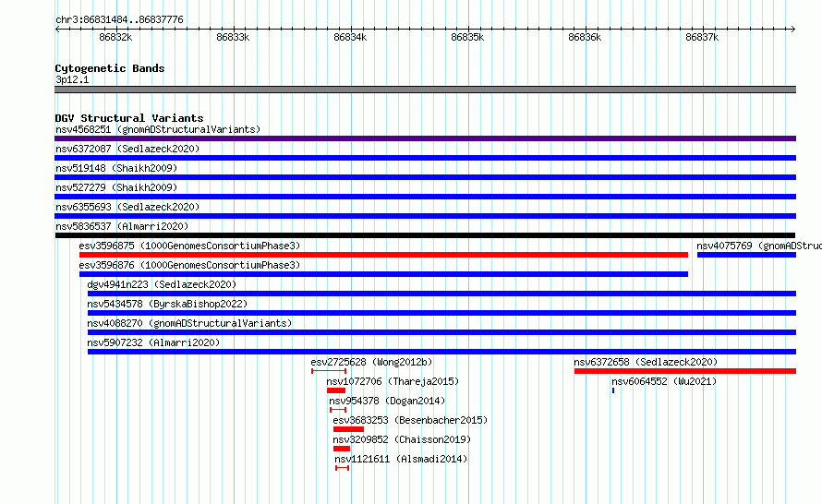Select esv3683253 (Besenbacher2015) label
822x504 pixels.
click(x=410, y=420)
